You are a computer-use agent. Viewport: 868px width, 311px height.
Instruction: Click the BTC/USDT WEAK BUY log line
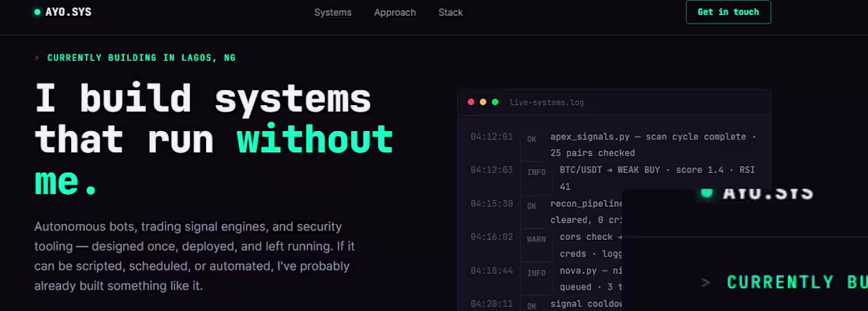tap(657, 178)
